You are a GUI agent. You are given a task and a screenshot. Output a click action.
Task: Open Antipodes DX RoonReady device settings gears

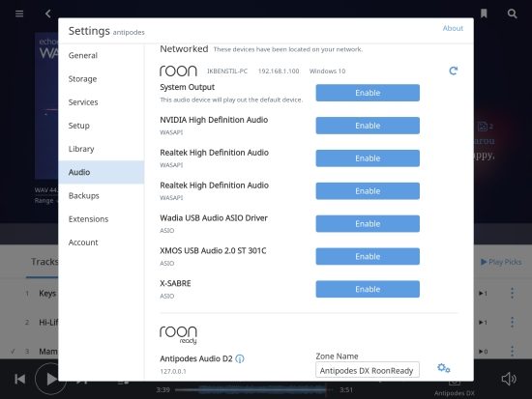tap(443, 368)
